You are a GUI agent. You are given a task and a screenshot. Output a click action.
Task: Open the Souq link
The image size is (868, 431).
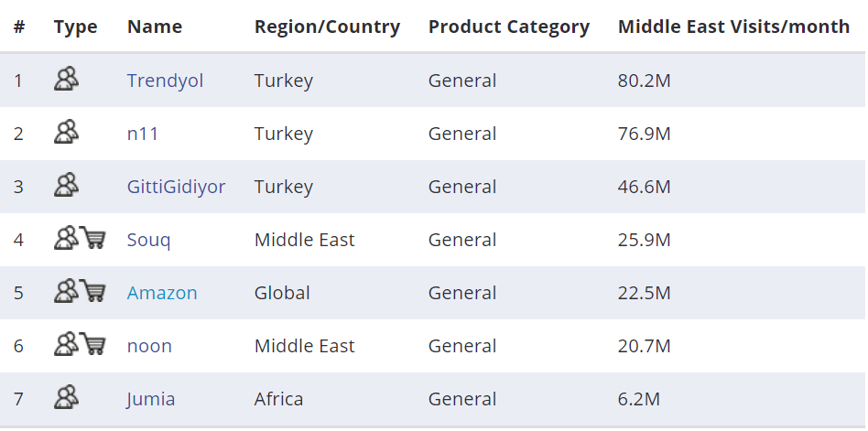(148, 240)
